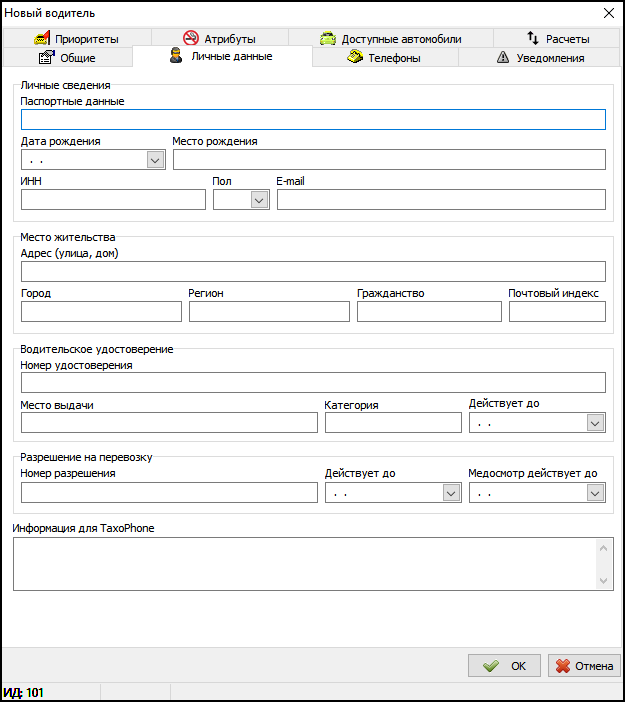Screen dimensions: 625x702
Task: Open the Дата рождения date dropdown
Action: pos(155,160)
